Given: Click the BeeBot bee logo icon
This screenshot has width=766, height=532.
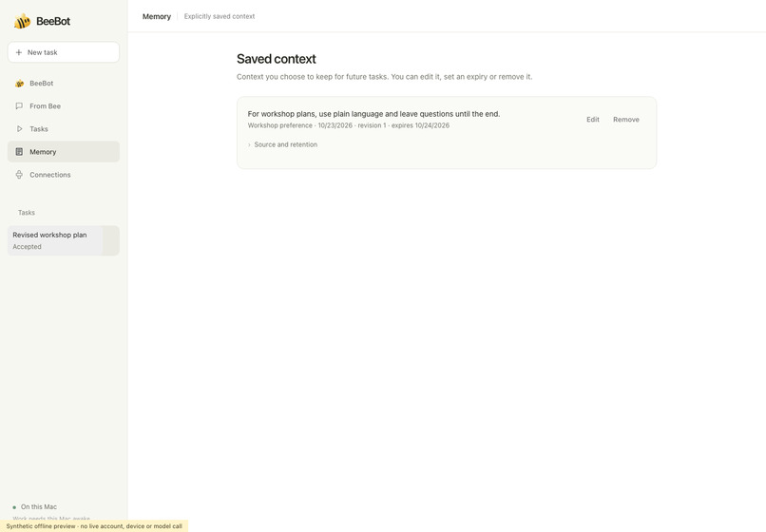Looking at the screenshot, I should pyautogui.click(x=22, y=21).
